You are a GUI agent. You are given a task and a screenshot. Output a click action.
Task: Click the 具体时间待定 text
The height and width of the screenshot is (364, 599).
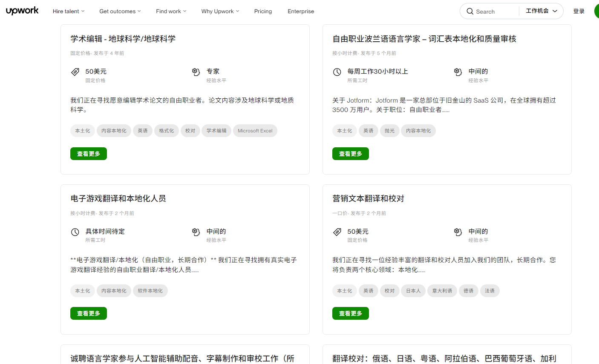(105, 232)
